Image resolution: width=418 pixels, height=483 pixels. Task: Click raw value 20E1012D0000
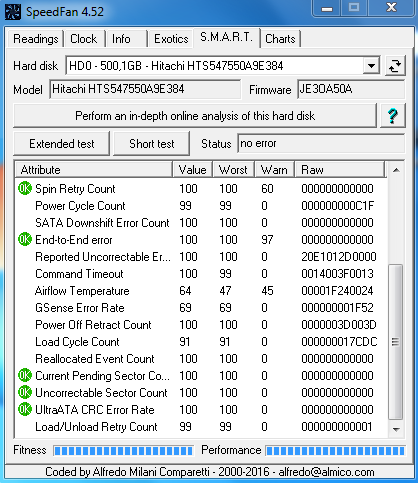coord(339,257)
